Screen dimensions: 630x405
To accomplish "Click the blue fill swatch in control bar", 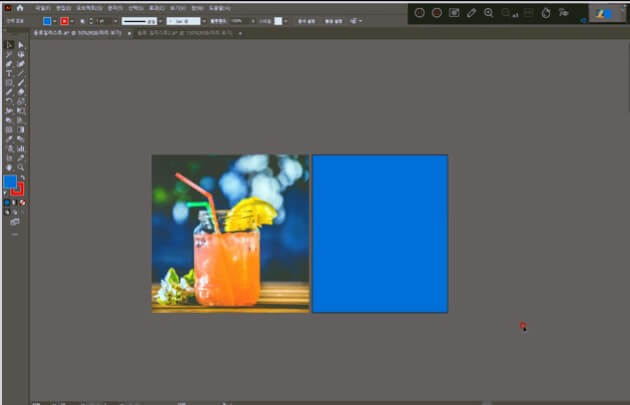I will (x=47, y=21).
